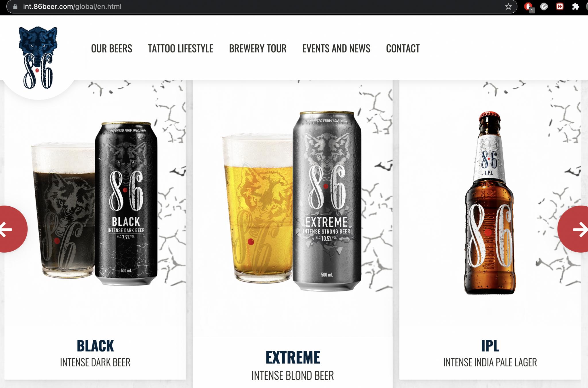Bookmark this page with star icon
This screenshot has width=588, height=388.
[508, 7]
